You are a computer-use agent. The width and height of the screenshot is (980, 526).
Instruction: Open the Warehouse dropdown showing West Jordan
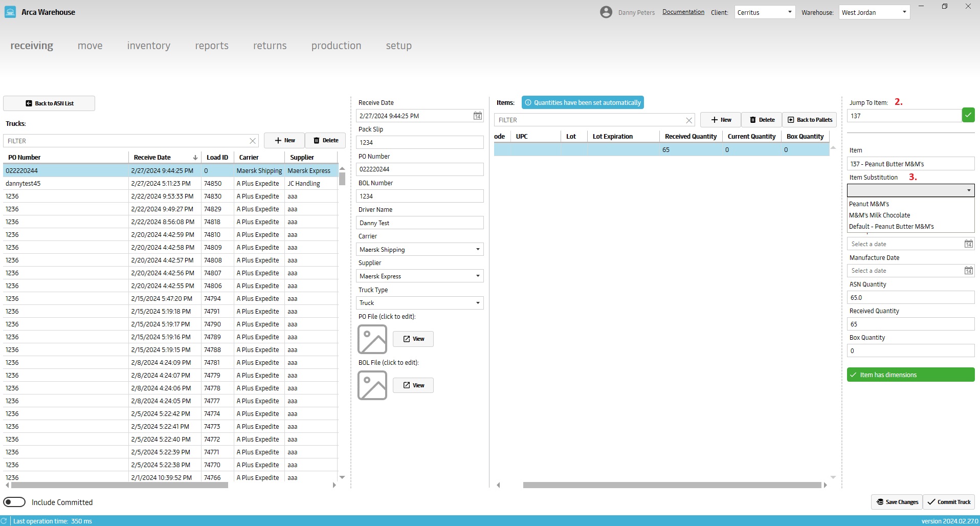coord(874,12)
